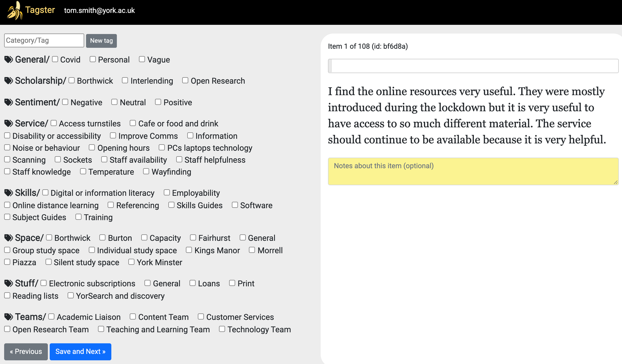Click the General category tag icon

(9, 60)
